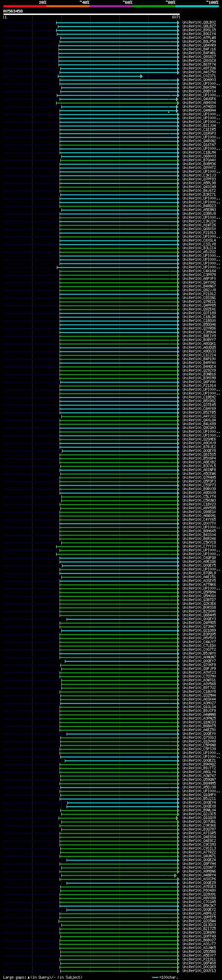Click the text UniRef100_A4S750

click(x=199, y=72)
